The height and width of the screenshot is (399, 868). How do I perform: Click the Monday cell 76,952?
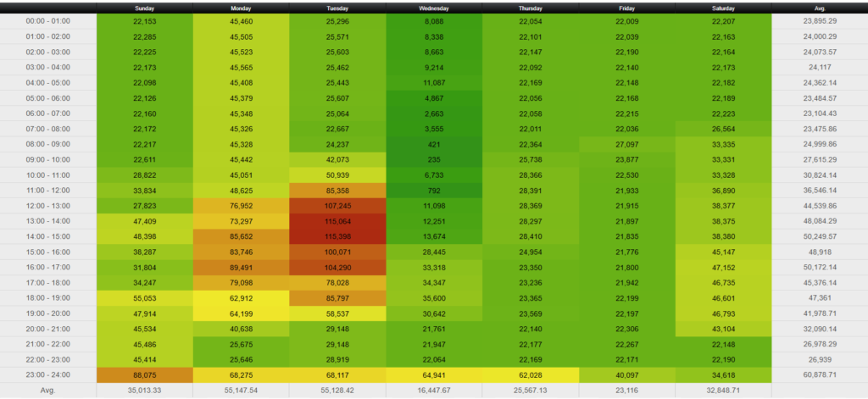(x=241, y=206)
